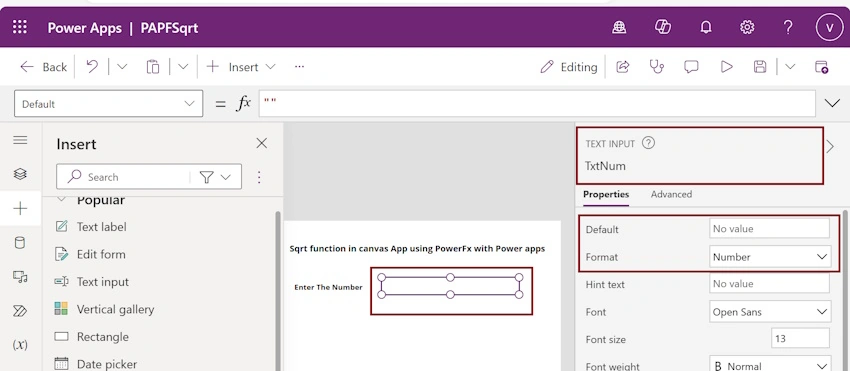Open the Font dropdown showing Open Sans
Screen dimensions: 850x371
pos(770,312)
